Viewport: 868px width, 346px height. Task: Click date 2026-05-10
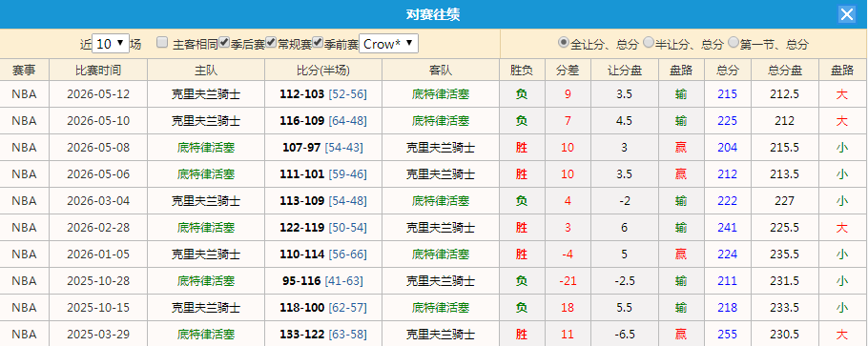(x=98, y=121)
